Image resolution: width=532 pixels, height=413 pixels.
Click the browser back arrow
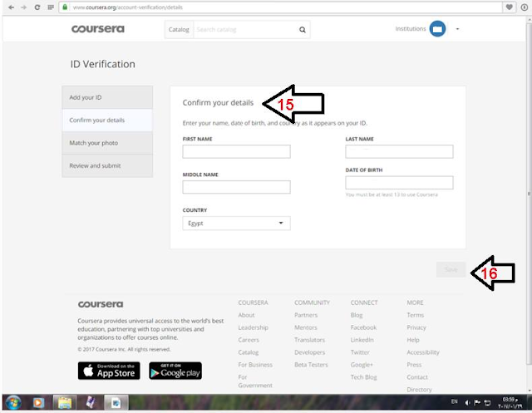pos(11,7)
